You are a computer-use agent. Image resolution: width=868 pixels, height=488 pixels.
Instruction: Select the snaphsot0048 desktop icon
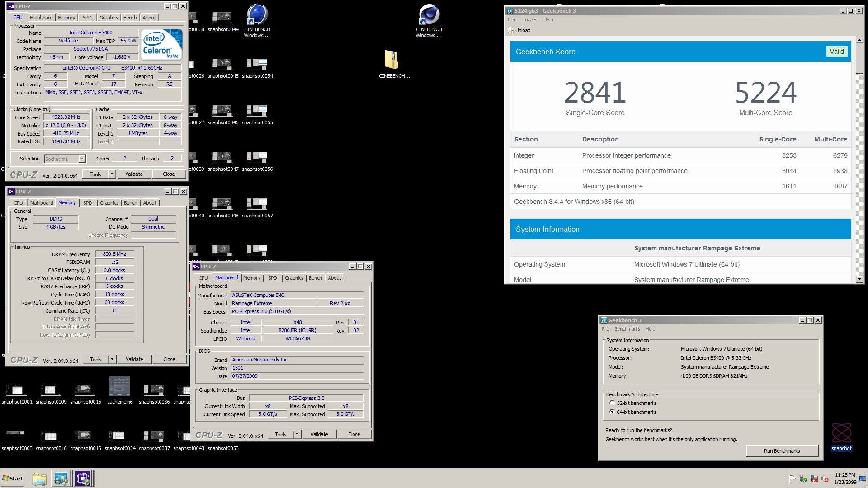223,207
